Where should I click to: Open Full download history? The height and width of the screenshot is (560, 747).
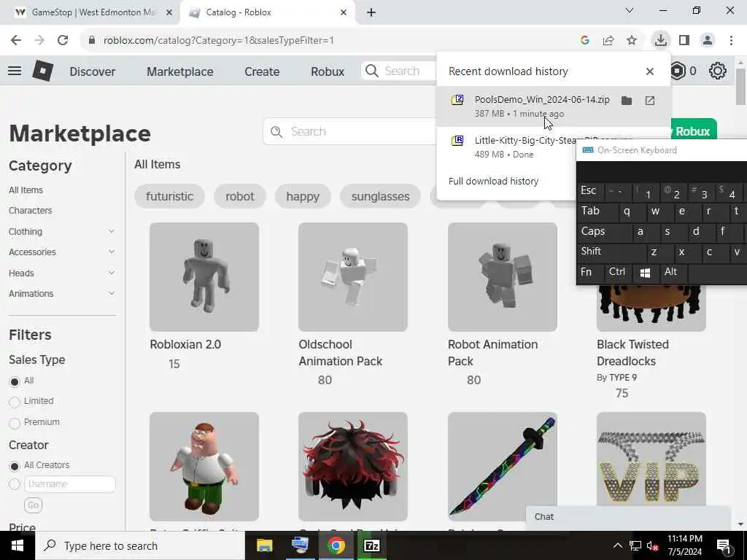(494, 181)
